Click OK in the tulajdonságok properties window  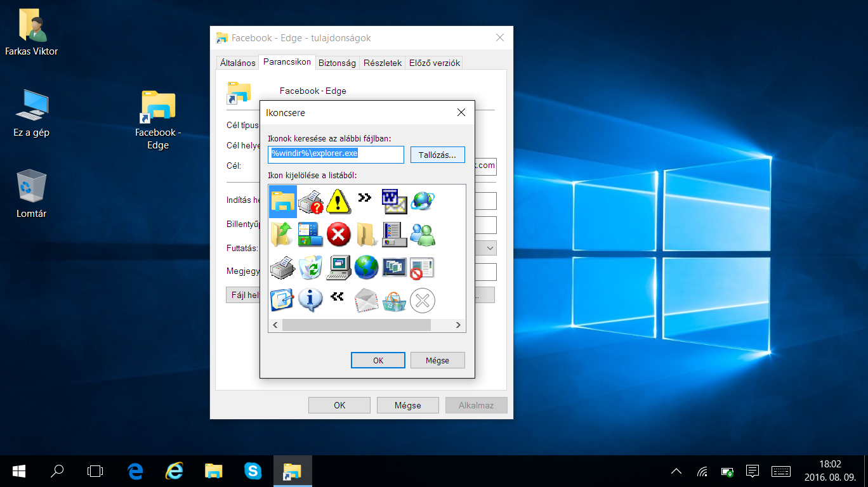(x=339, y=405)
